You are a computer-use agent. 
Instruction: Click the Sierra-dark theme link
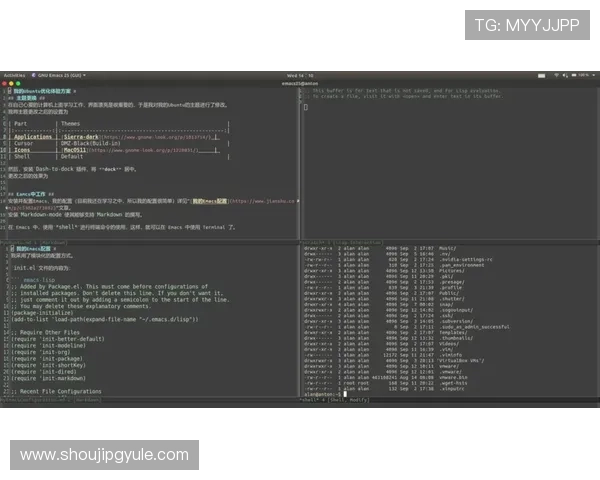point(78,135)
